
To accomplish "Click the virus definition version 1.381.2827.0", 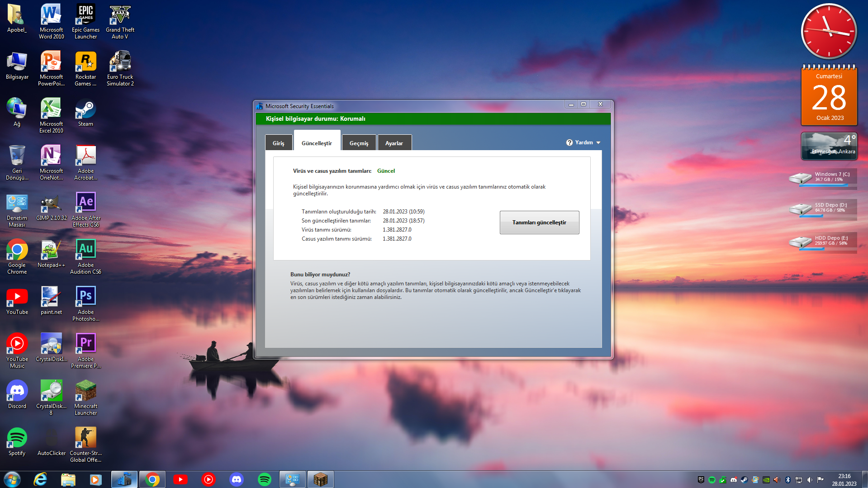I will tap(397, 230).
